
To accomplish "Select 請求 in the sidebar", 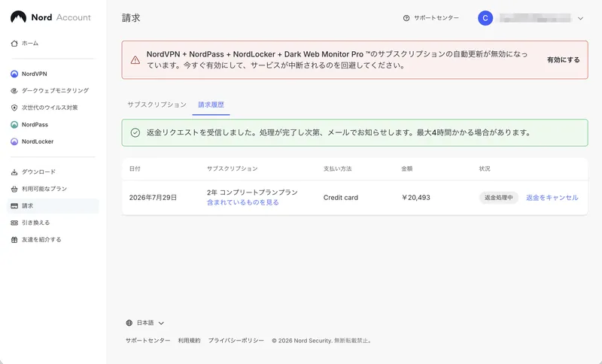I will coord(53,206).
